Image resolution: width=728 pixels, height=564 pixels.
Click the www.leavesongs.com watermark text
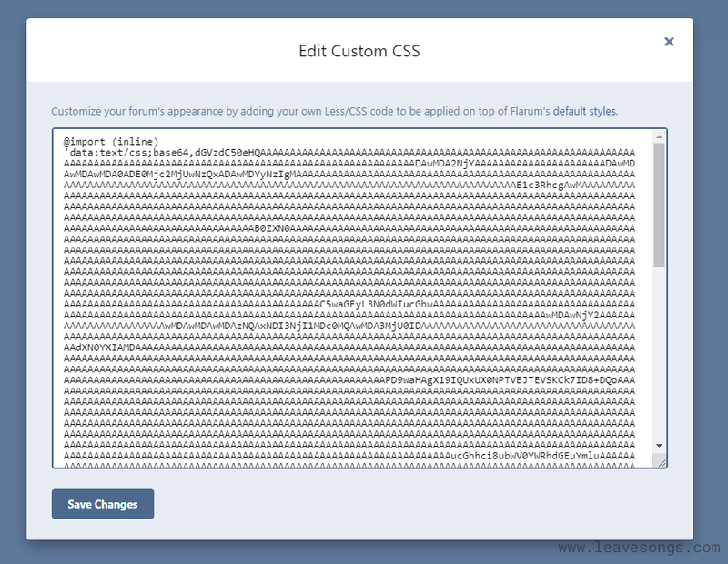pyautogui.click(x=640, y=549)
